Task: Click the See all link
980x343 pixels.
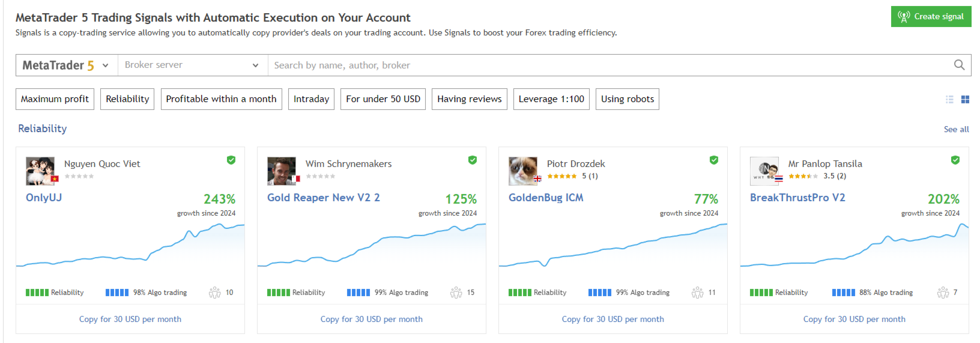Action: (x=956, y=129)
